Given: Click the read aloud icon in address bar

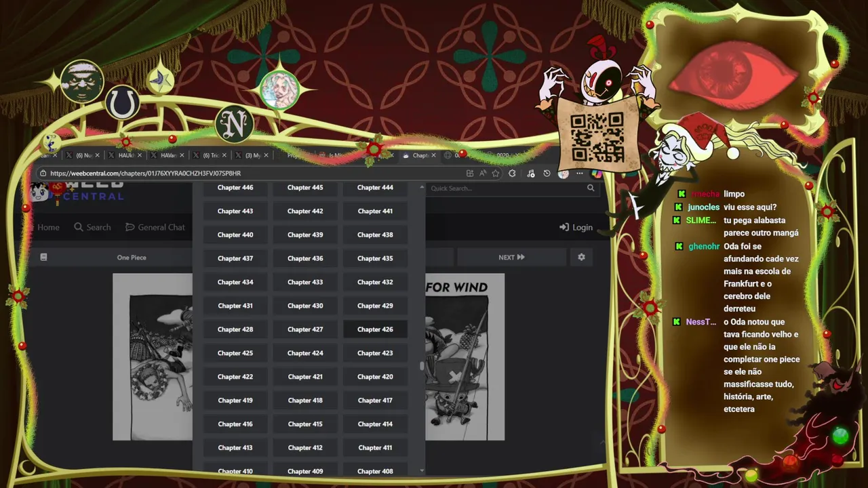Looking at the screenshot, I should click(x=483, y=174).
